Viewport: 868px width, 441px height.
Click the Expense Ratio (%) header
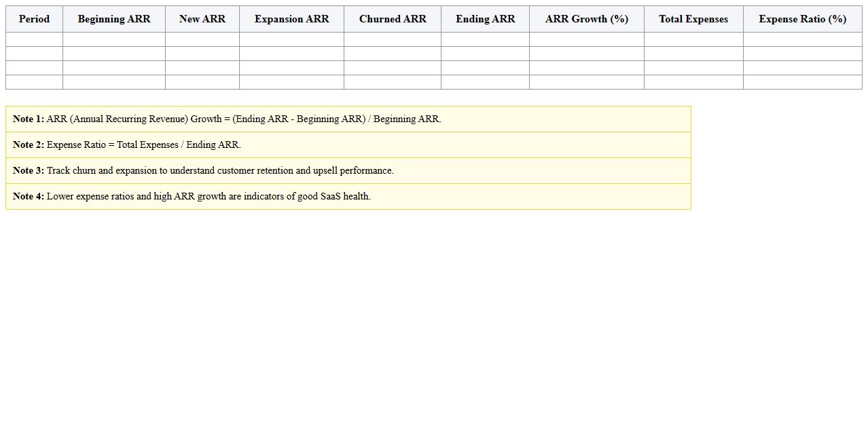[x=802, y=19]
